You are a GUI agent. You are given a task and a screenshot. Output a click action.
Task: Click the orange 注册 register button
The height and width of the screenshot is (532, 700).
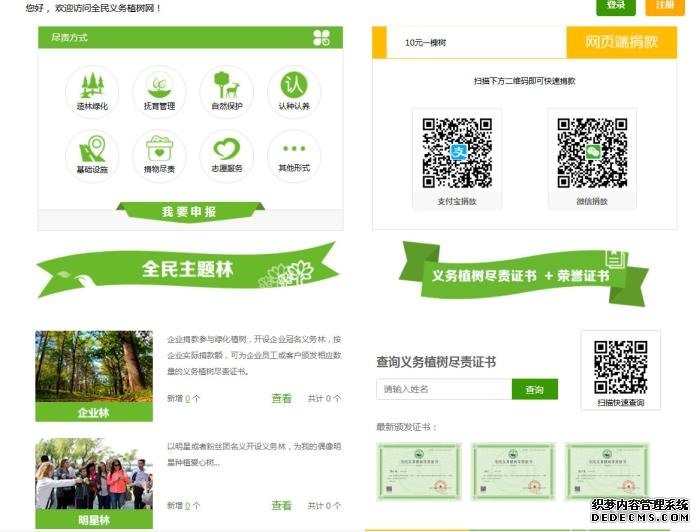click(665, 6)
